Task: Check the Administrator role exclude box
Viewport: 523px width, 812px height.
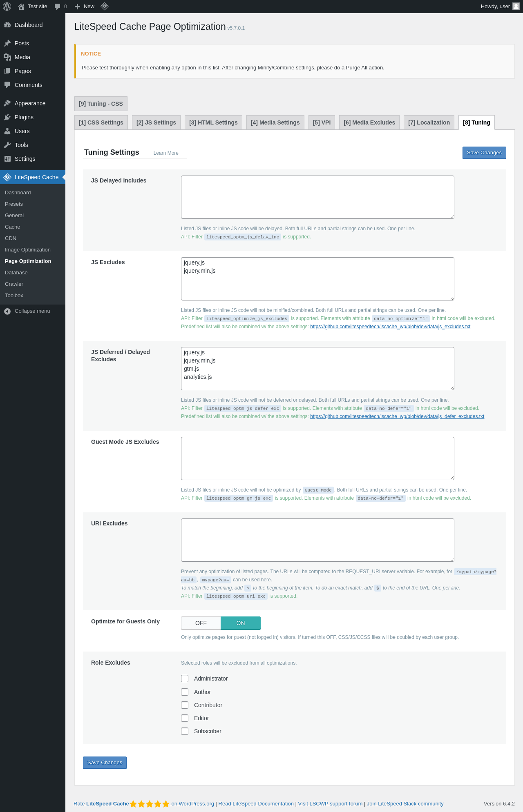Action: [185, 679]
